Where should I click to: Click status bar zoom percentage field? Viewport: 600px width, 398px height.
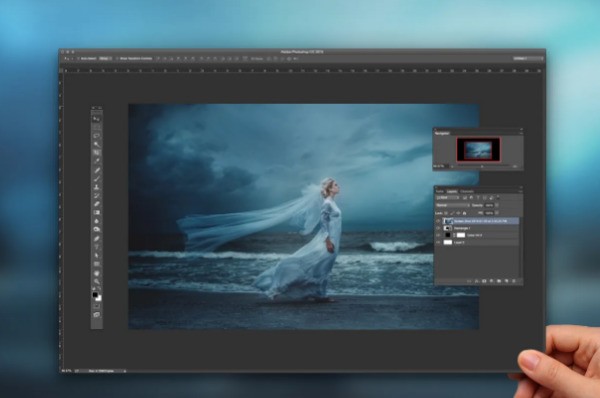click(x=67, y=371)
